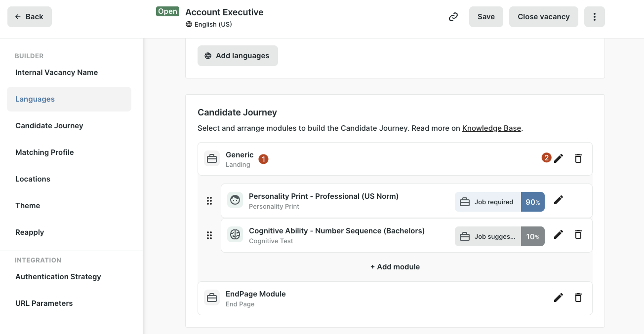Click + Add module
Image resolution: width=644 pixels, height=334 pixels.
(395, 267)
